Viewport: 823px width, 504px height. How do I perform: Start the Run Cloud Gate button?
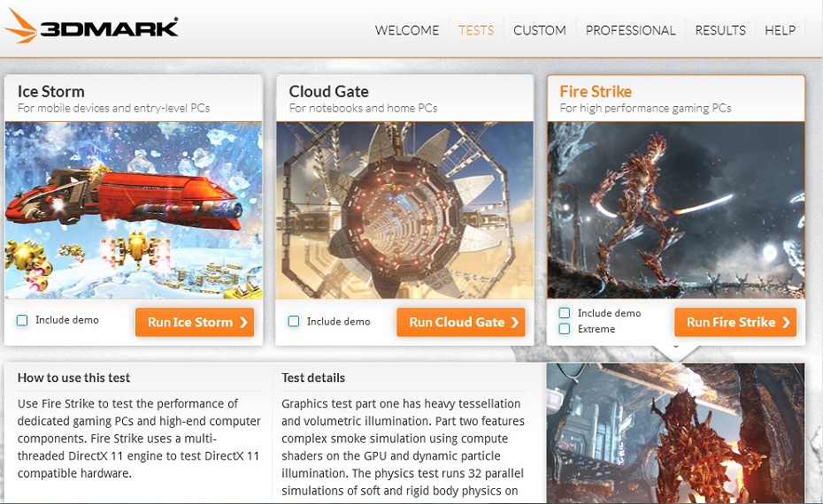pyautogui.click(x=461, y=322)
